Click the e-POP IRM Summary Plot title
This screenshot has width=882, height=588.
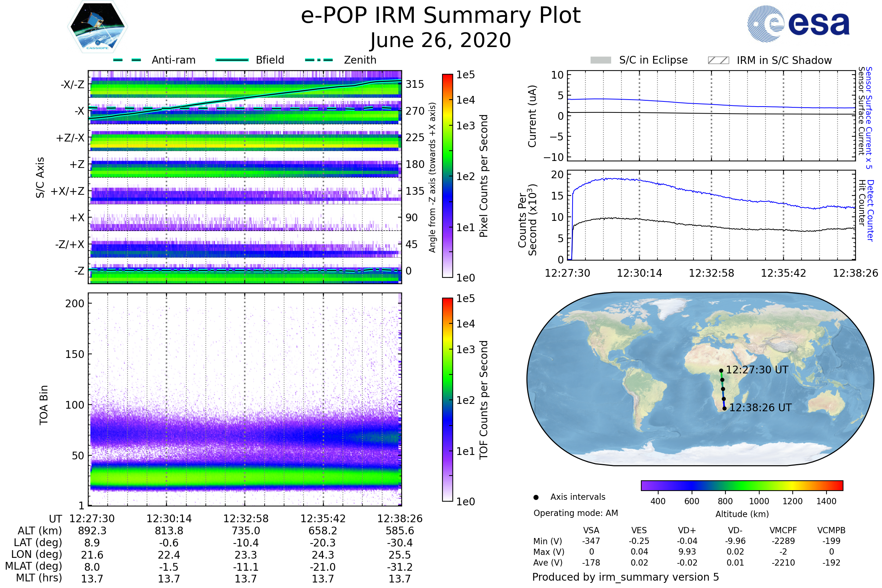point(441,16)
